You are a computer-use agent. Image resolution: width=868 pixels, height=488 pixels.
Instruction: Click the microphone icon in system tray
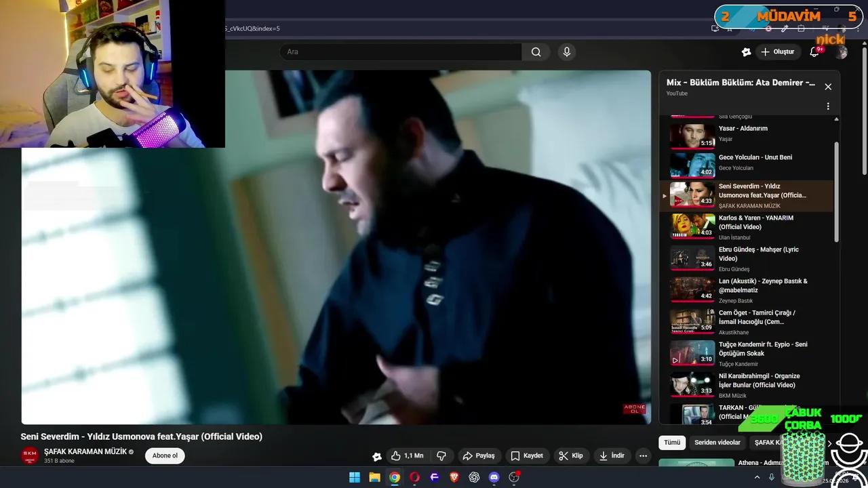[771, 477]
